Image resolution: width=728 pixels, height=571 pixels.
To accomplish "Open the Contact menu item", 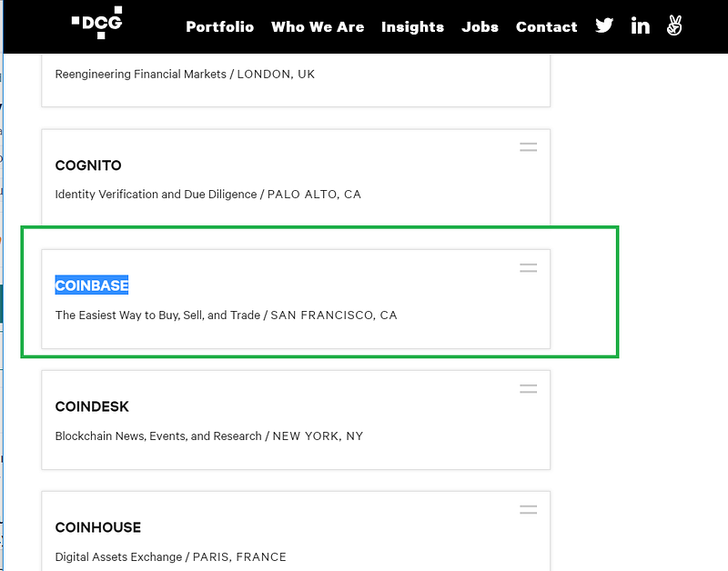I will 547,27.
